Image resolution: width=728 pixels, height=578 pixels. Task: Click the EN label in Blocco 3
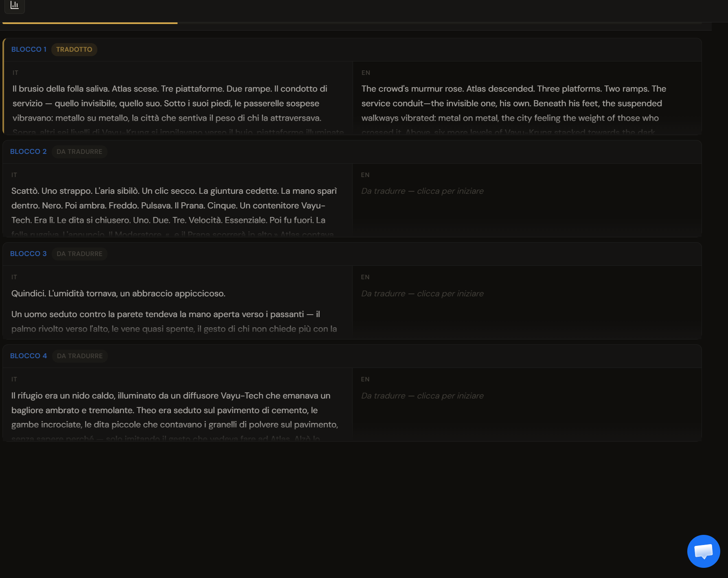tap(365, 277)
